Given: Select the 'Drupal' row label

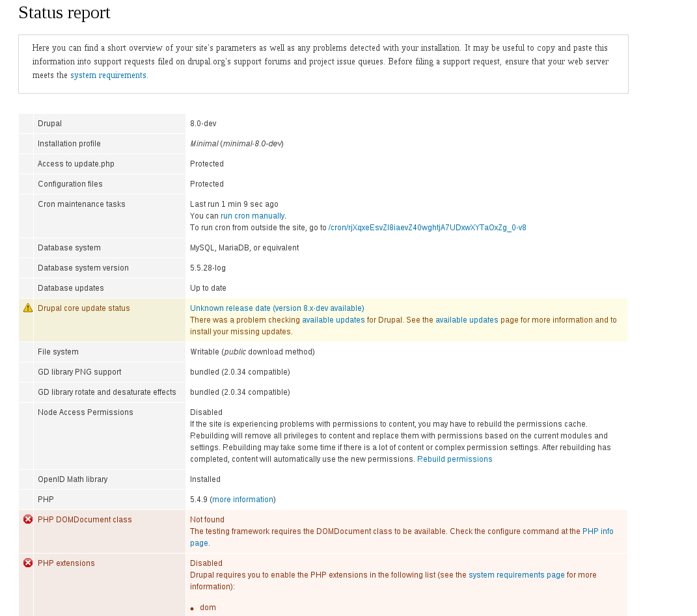Looking at the screenshot, I should coord(49,123).
